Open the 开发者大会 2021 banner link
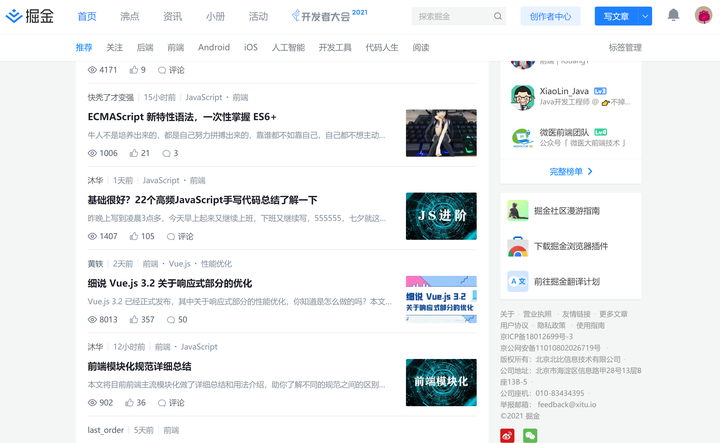Screen dimensions: 720x443 click(329, 16)
